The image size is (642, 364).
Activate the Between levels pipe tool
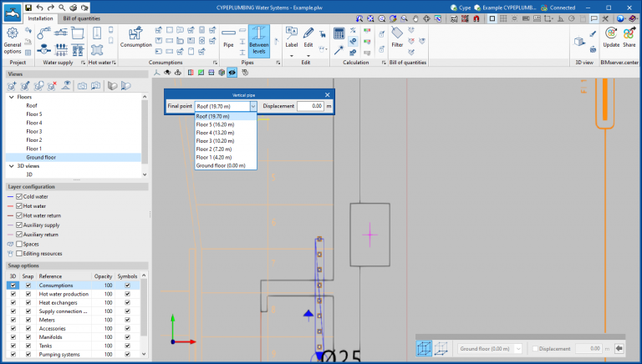tap(259, 40)
